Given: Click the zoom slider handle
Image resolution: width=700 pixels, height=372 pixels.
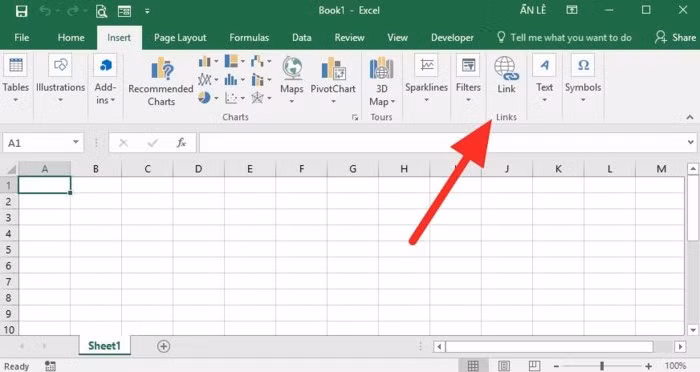Looking at the screenshot, I should (x=602, y=366).
